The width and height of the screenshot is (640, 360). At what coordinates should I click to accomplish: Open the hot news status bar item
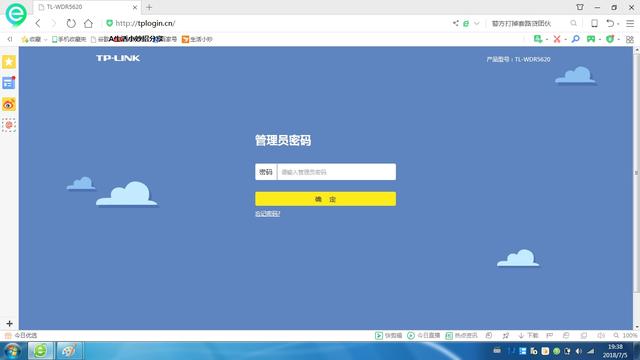pyautogui.click(x=461, y=335)
